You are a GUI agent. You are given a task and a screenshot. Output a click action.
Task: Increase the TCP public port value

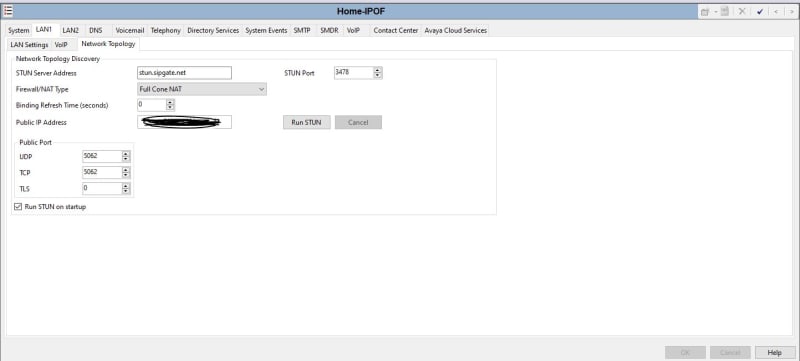click(126, 169)
